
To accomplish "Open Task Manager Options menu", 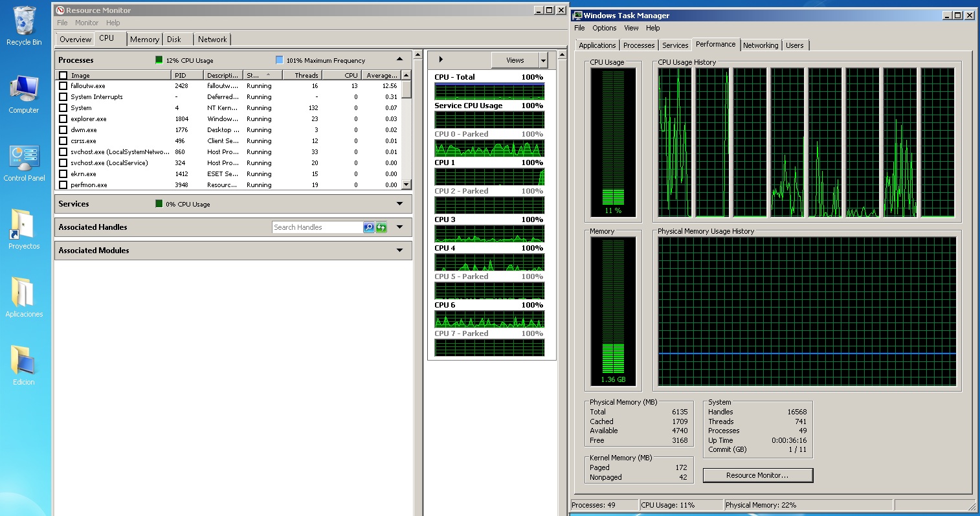I will [604, 28].
